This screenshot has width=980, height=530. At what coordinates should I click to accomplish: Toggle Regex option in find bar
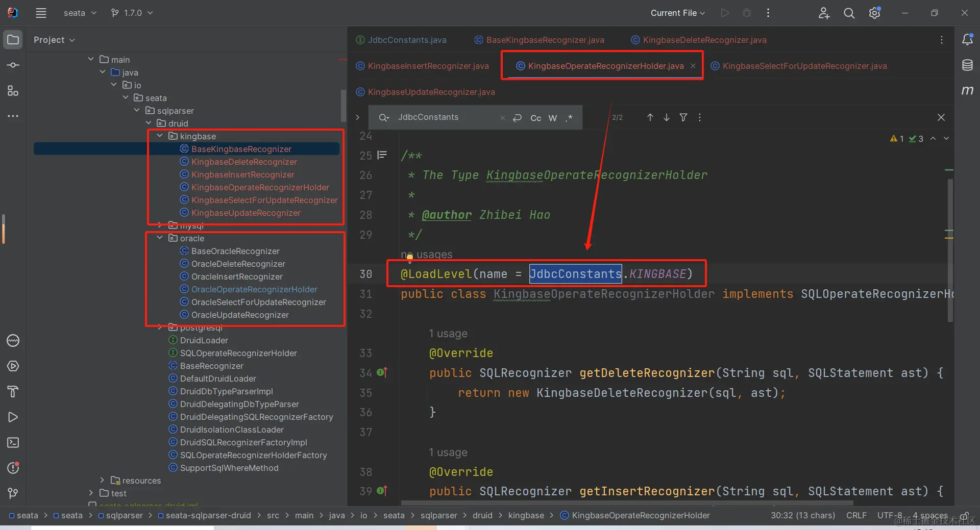pyautogui.click(x=569, y=118)
